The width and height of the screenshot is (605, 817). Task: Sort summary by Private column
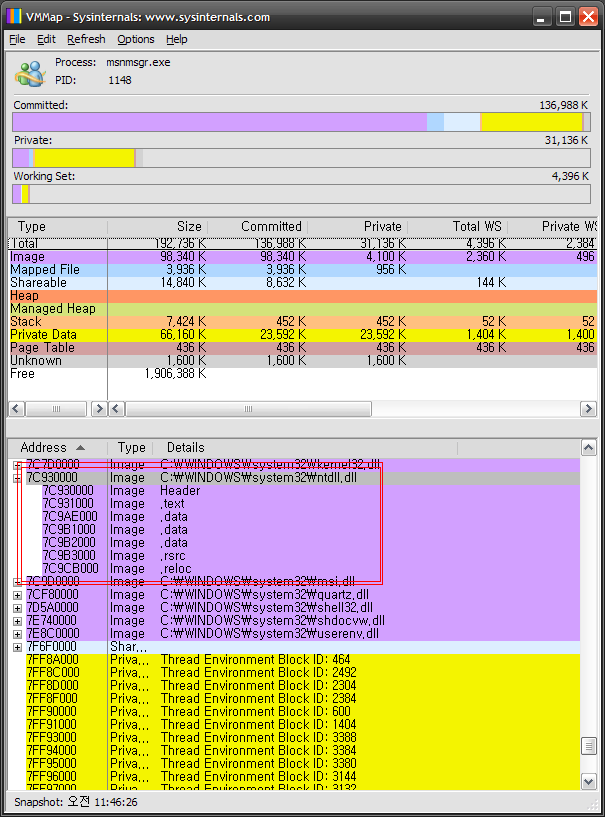357,227
